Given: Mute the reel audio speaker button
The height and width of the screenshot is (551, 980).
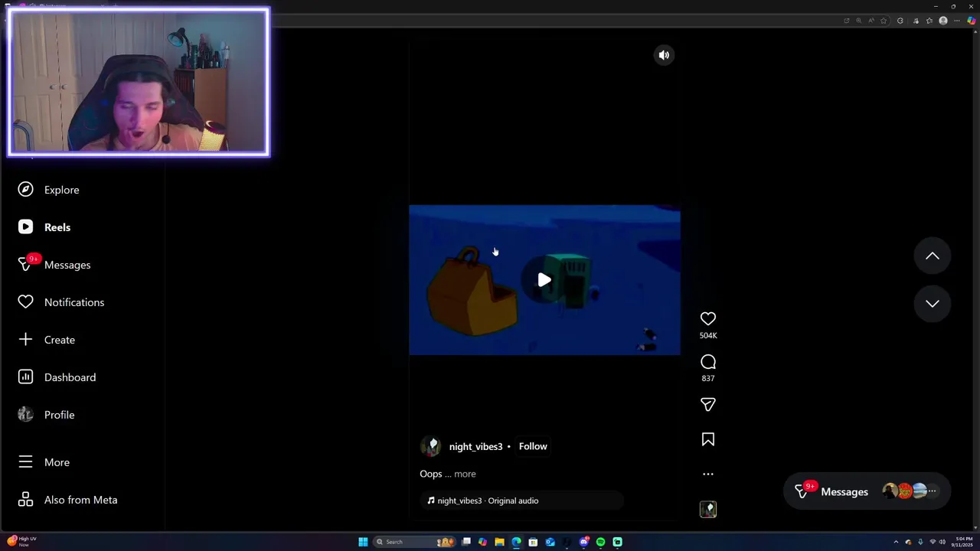Looking at the screenshot, I should click(x=664, y=55).
